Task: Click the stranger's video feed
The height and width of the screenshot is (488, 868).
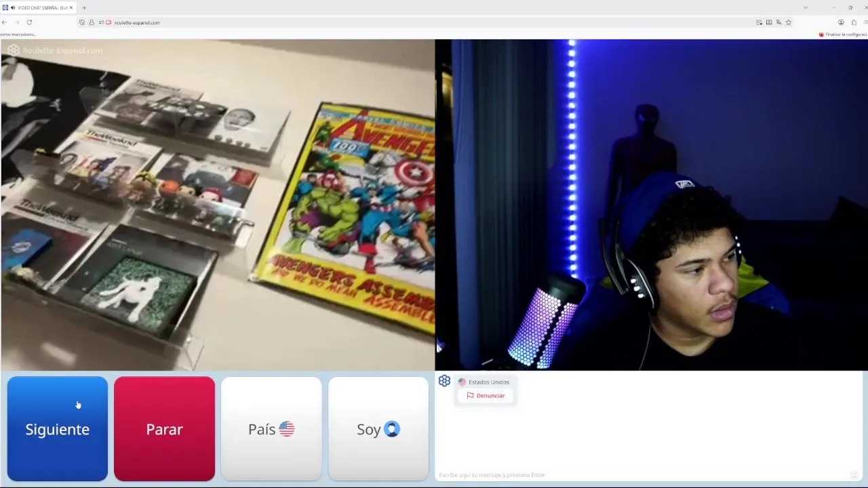Action: [x=217, y=205]
